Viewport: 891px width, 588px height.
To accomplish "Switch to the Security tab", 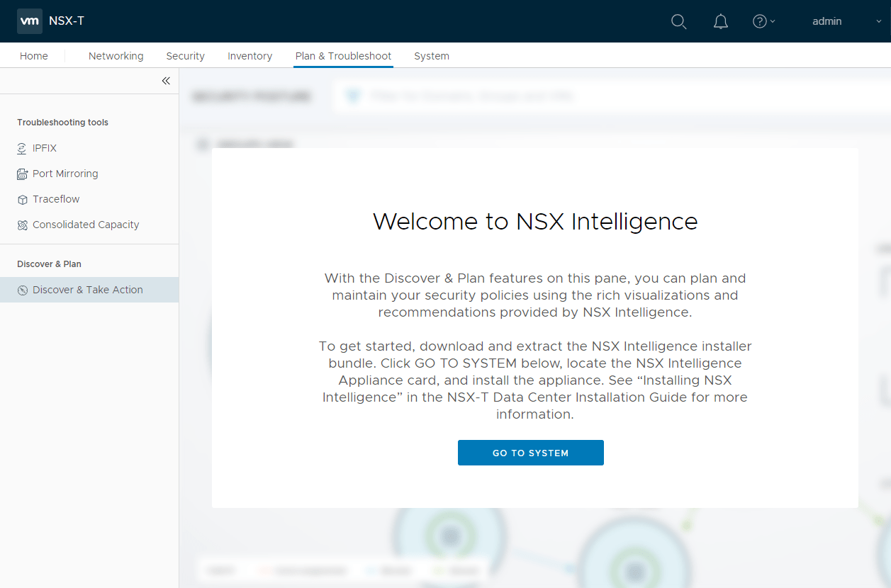I will (x=186, y=56).
